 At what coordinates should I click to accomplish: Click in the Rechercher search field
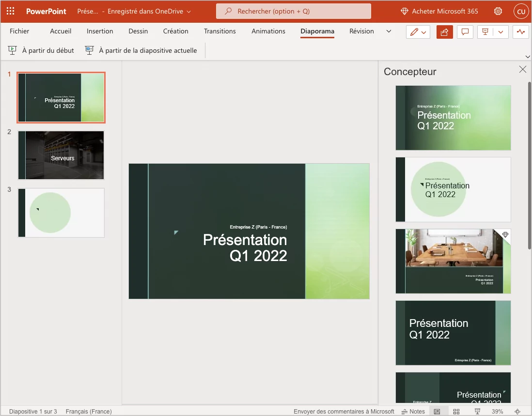(x=294, y=11)
